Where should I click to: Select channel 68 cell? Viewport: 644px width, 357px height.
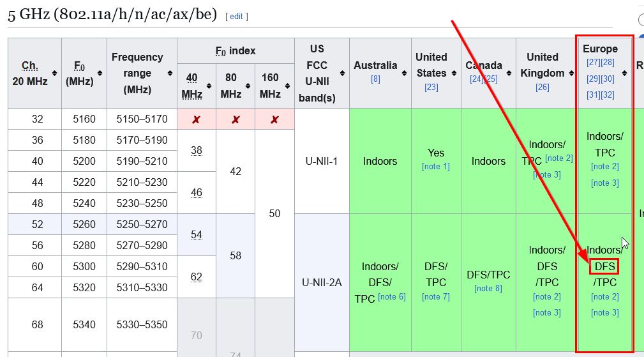35,324
